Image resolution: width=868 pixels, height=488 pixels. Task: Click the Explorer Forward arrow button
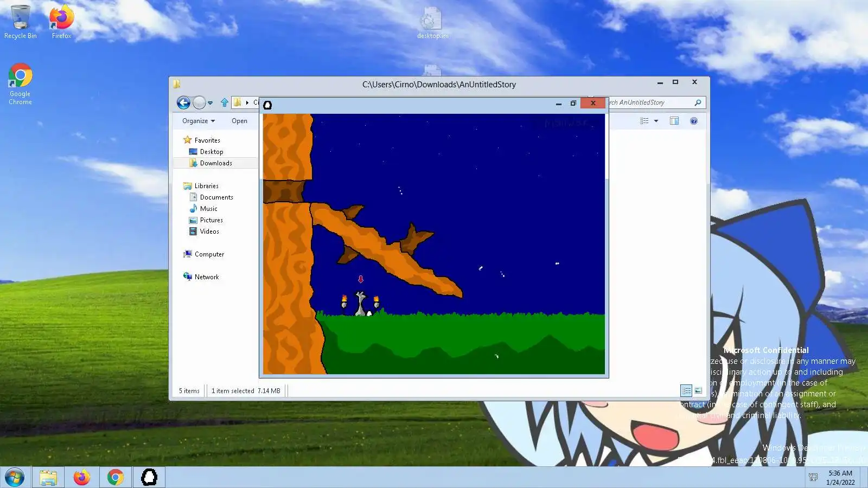pyautogui.click(x=199, y=102)
